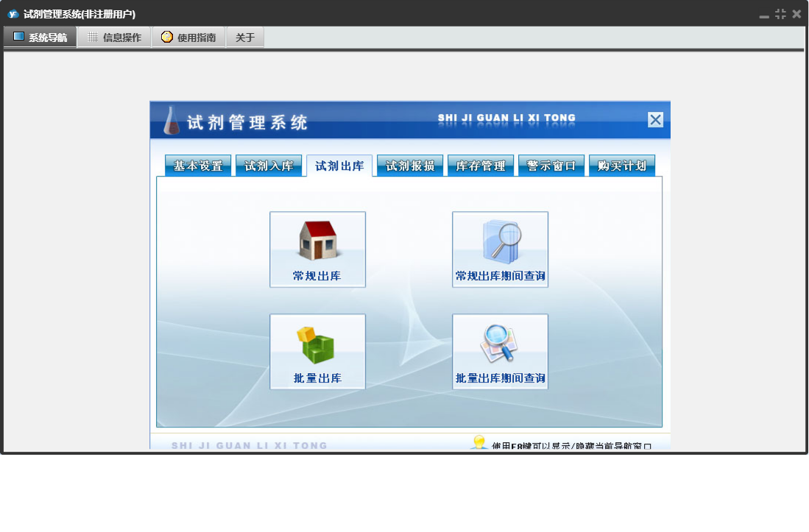
Task: Close the main application window
Action: 796,14
